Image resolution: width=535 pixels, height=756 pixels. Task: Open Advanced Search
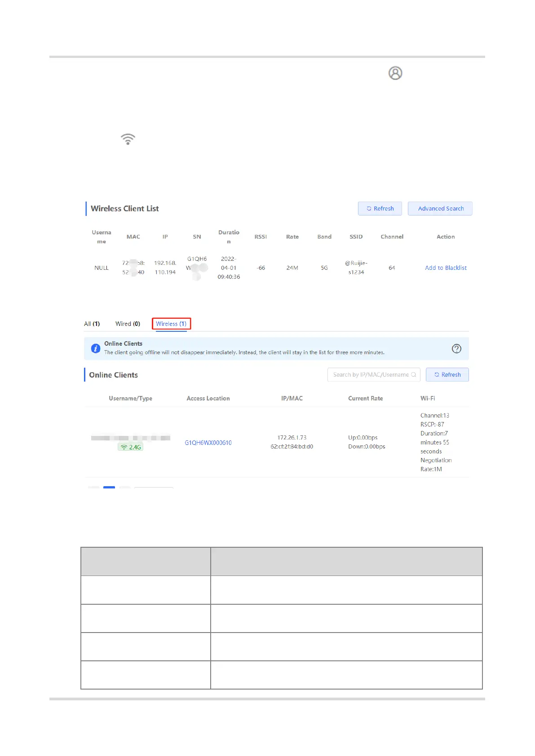(440, 208)
